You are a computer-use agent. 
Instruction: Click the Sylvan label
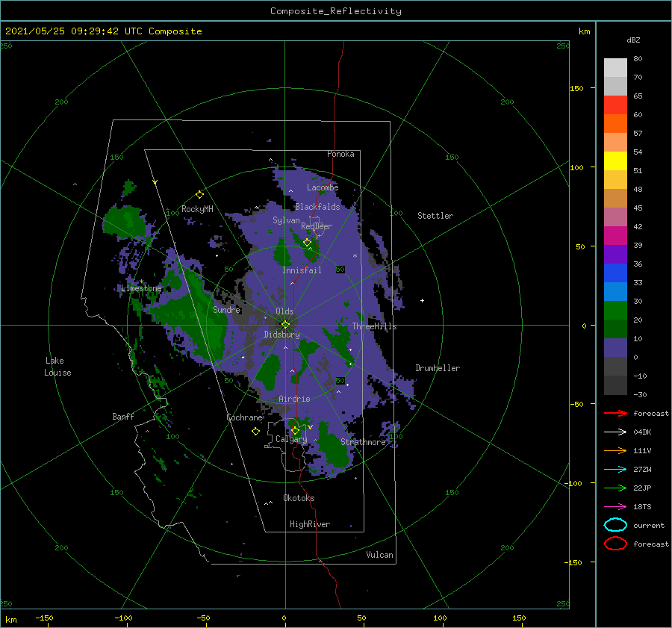click(286, 220)
